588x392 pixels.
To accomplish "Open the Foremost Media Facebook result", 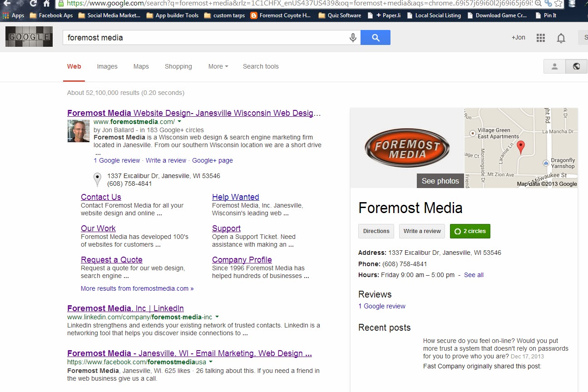I will 189,353.
